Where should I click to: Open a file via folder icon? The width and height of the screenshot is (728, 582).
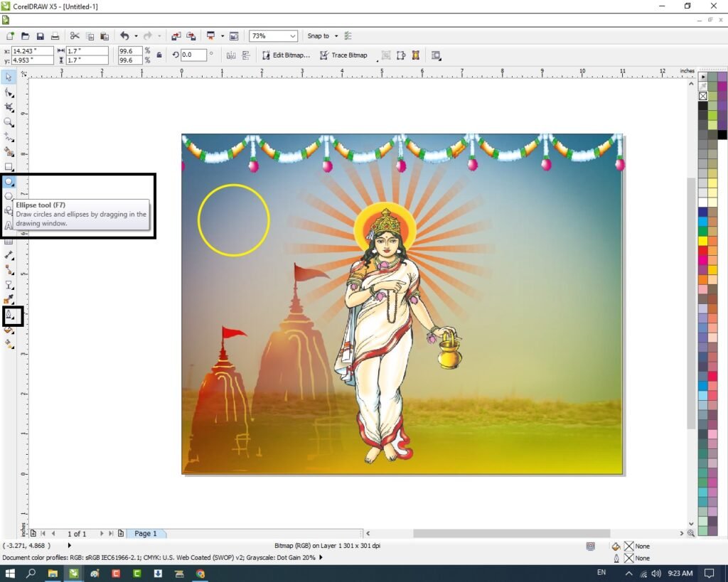point(25,36)
